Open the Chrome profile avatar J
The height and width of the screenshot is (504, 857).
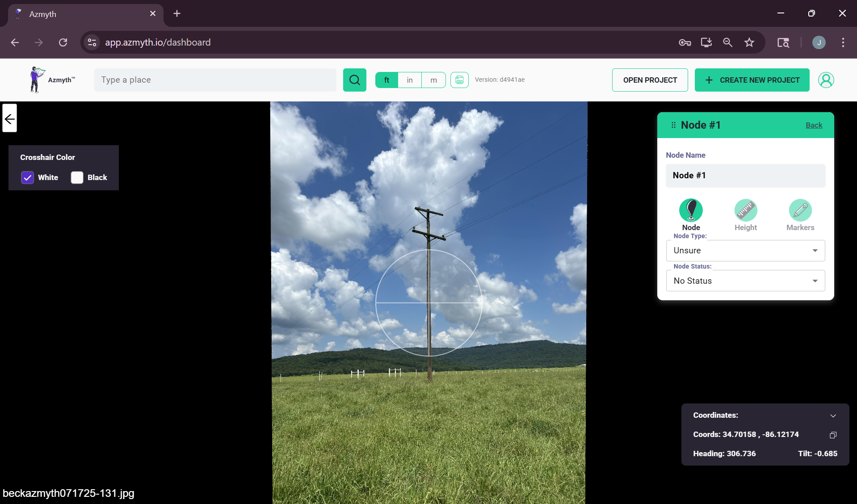click(819, 42)
